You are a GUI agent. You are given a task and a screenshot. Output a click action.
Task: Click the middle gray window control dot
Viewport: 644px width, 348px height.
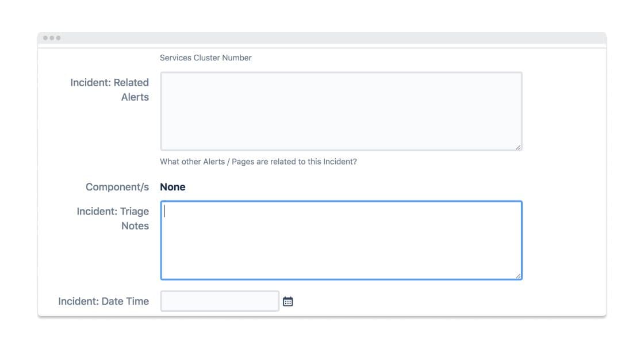click(52, 38)
